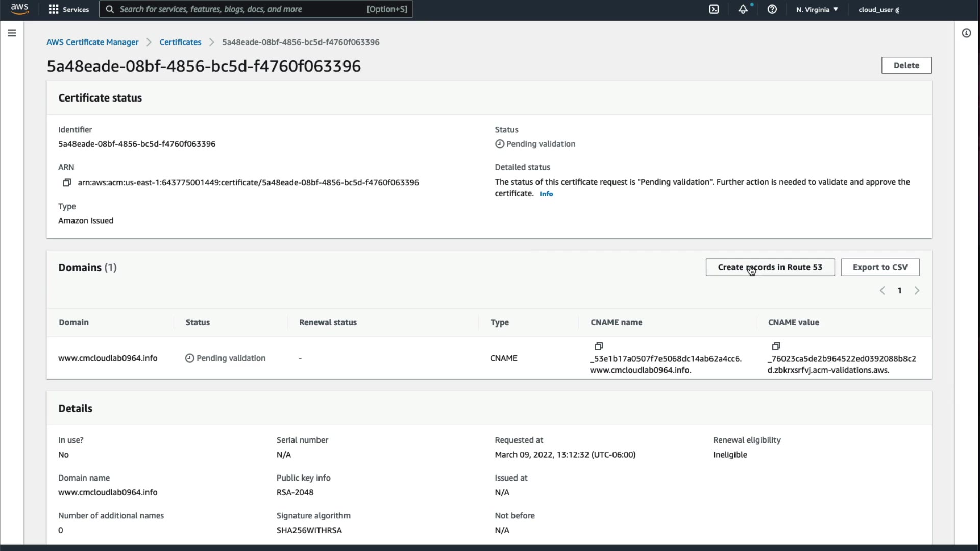
Task: Click the Export to CSV button
Action: tap(880, 267)
